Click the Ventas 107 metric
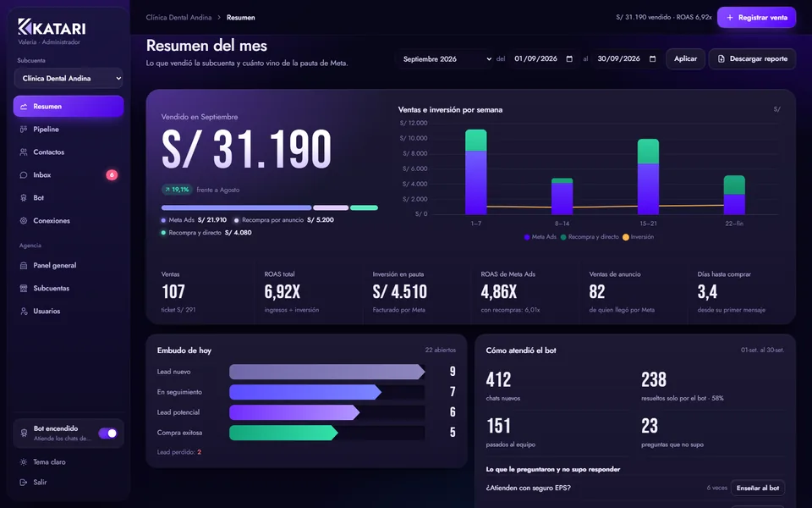This screenshot has width=812, height=508. point(173,292)
